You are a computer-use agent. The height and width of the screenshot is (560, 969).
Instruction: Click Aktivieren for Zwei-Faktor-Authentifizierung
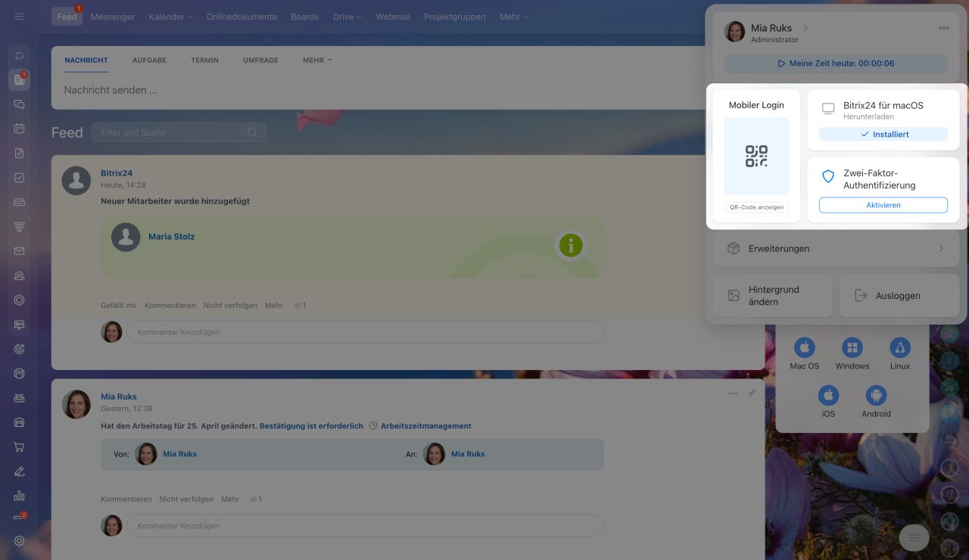tap(883, 205)
